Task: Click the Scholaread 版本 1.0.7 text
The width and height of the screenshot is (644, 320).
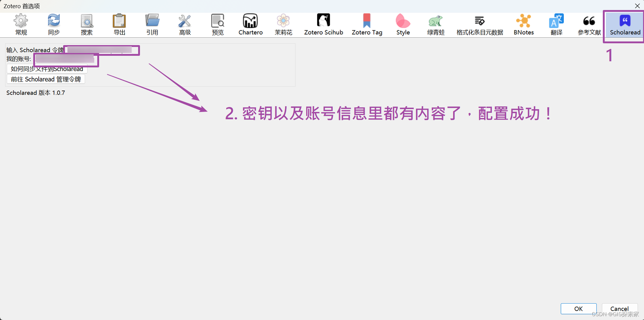Action: (36, 93)
